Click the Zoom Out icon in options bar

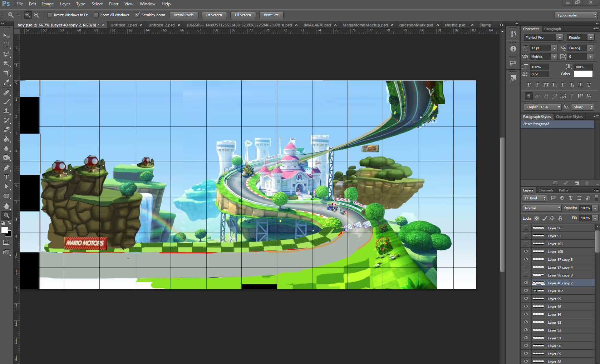pos(36,15)
